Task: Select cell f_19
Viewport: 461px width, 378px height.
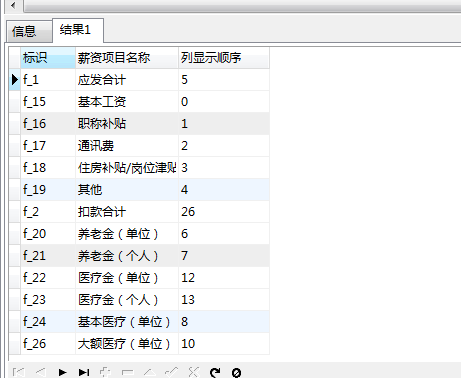Action: (x=48, y=190)
